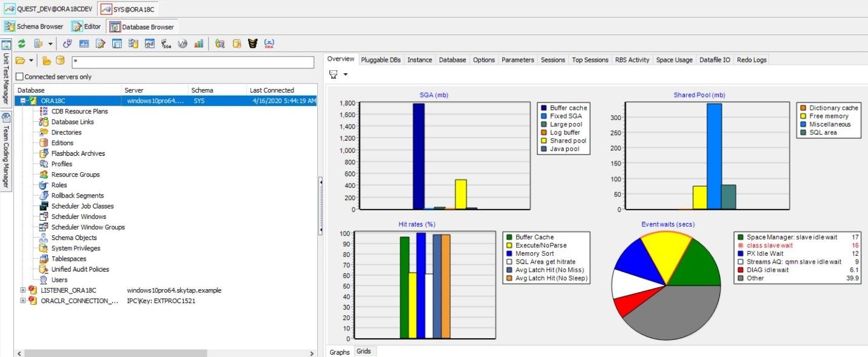Image resolution: width=868 pixels, height=357 pixels.
Task: Collapse the ORA18C tree node
Action: 23,101
